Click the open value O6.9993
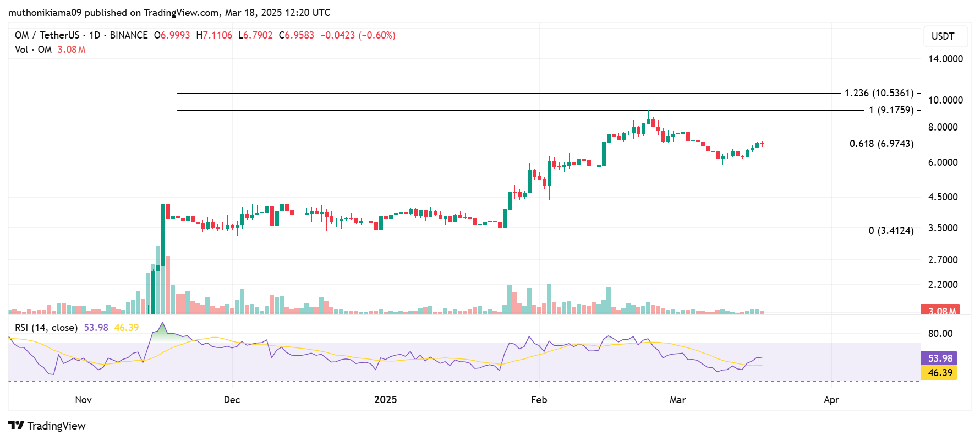This screenshot has height=440, width=980. (172, 35)
